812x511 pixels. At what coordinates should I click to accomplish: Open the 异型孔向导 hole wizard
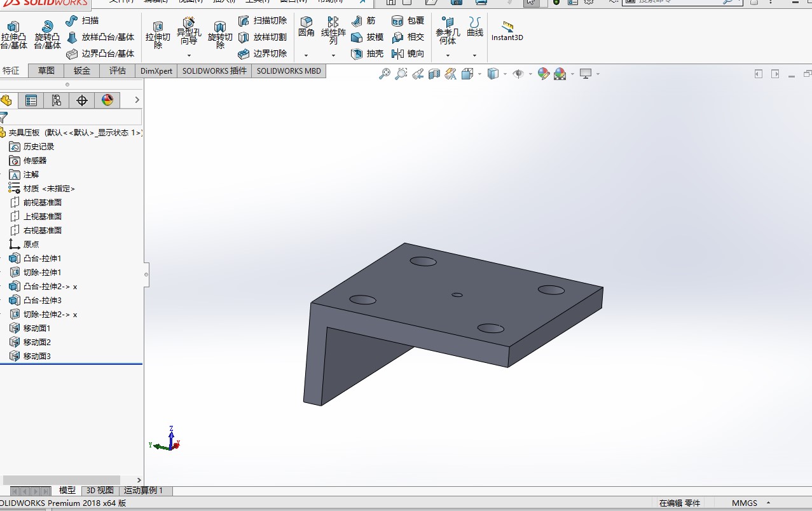pyautogui.click(x=188, y=32)
